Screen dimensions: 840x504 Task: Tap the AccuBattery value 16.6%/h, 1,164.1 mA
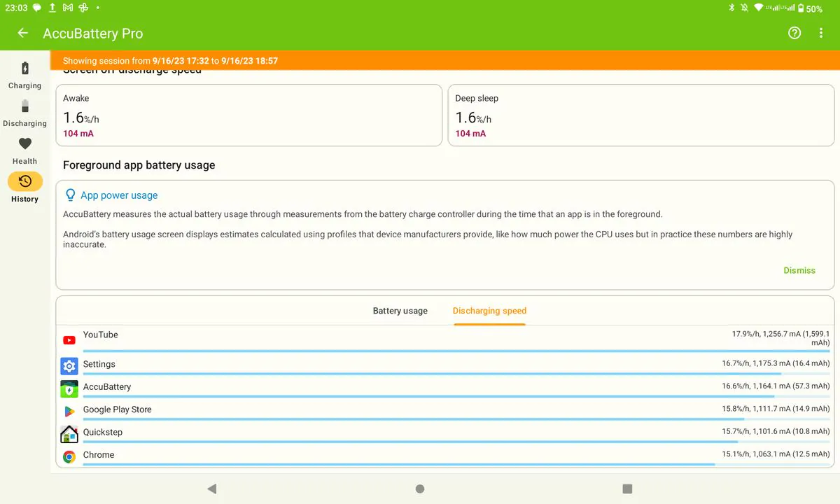coord(776,386)
